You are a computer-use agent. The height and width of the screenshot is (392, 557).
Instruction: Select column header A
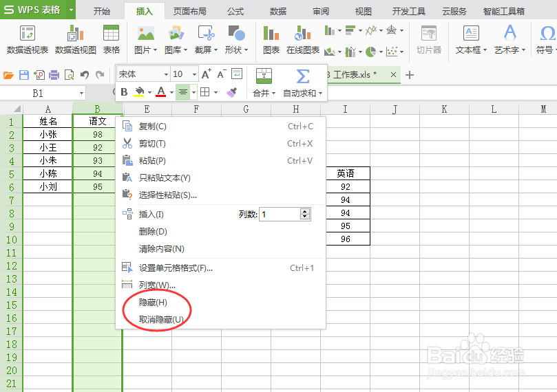[x=48, y=109]
